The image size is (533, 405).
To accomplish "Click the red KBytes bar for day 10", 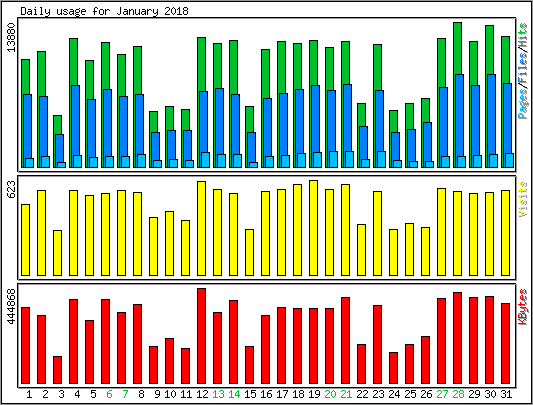I will point(170,361).
